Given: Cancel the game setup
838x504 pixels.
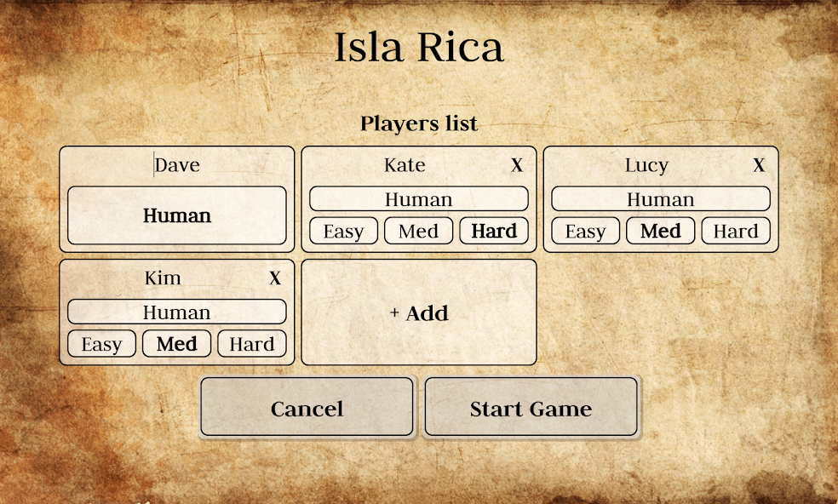Looking at the screenshot, I should pyautogui.click(x=307, y=408).
